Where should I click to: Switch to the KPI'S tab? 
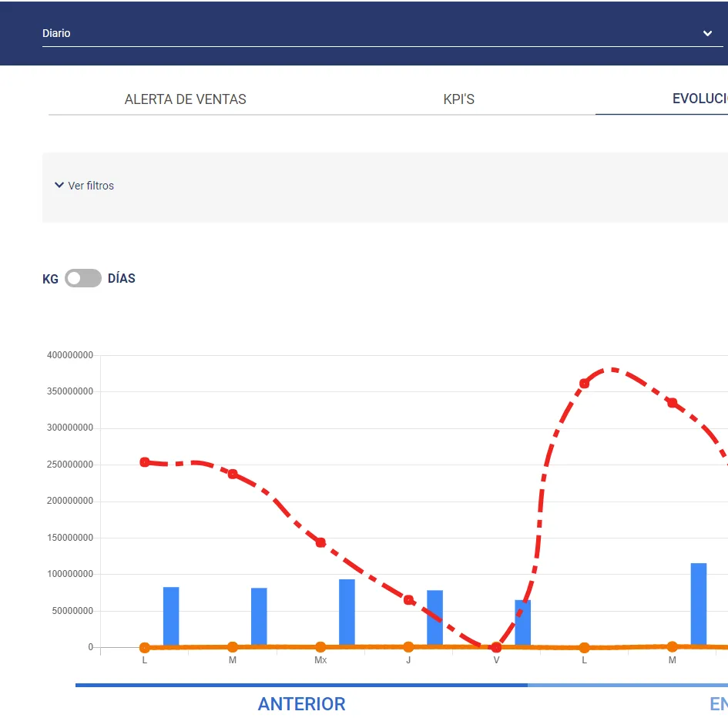pyautogui.click(x=459, y=99)
